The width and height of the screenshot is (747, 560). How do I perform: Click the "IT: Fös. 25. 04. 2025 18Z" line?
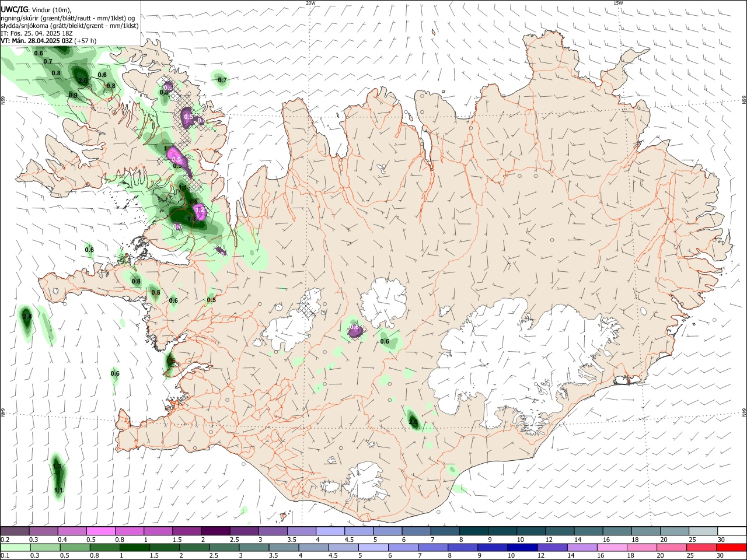37,33
